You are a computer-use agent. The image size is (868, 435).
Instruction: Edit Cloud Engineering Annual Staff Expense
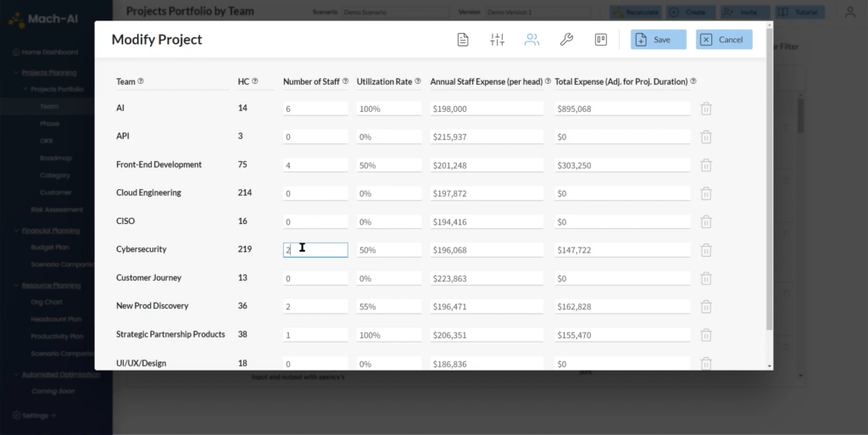coord(487,193)
